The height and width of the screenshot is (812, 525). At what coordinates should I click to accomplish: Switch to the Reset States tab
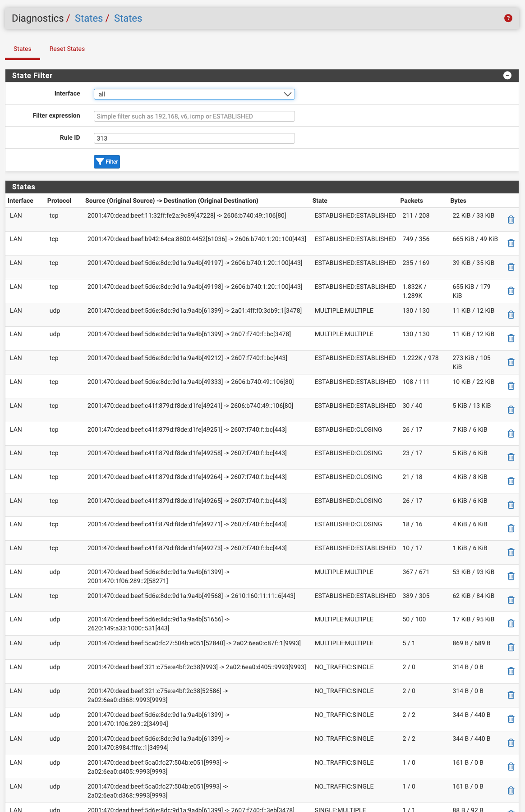click(67, 49)
